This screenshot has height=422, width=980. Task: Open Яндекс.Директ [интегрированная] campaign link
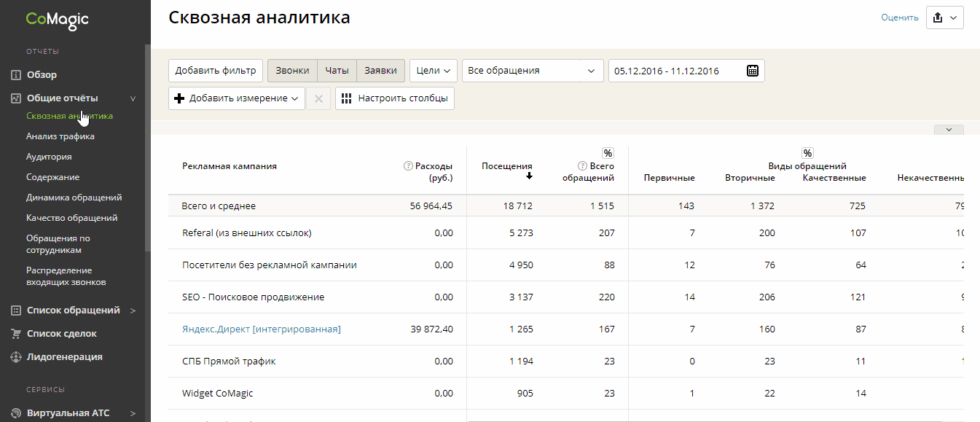[261, 329]
